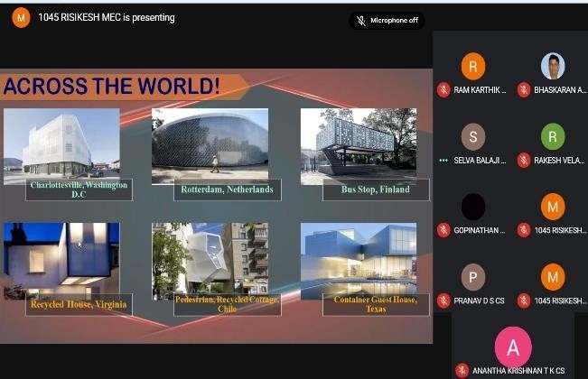The image size is (588, 379).
Task: Click GOPINATHAN's muted microphone icon
Action: tap(443, 230)
